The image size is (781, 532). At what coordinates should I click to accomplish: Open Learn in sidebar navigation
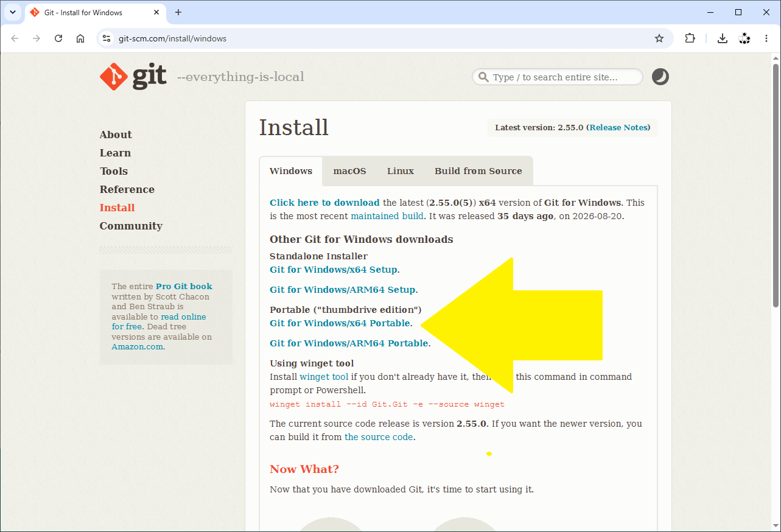point(115,153)
